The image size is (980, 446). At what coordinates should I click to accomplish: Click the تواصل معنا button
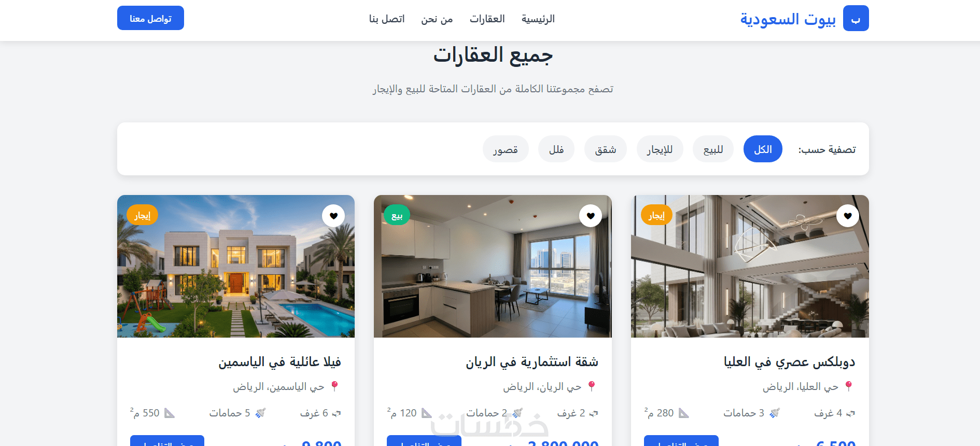coord(150,18)
